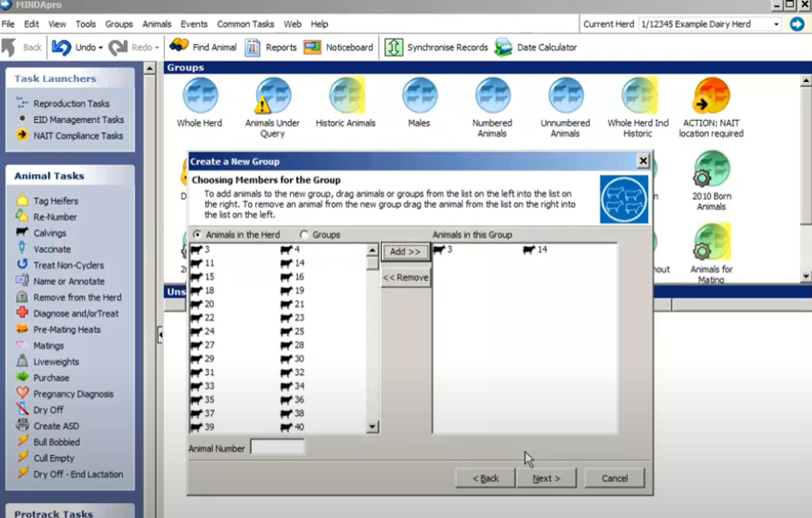Launch the Dry Off task
812x518 pixels.
(40, 409)
